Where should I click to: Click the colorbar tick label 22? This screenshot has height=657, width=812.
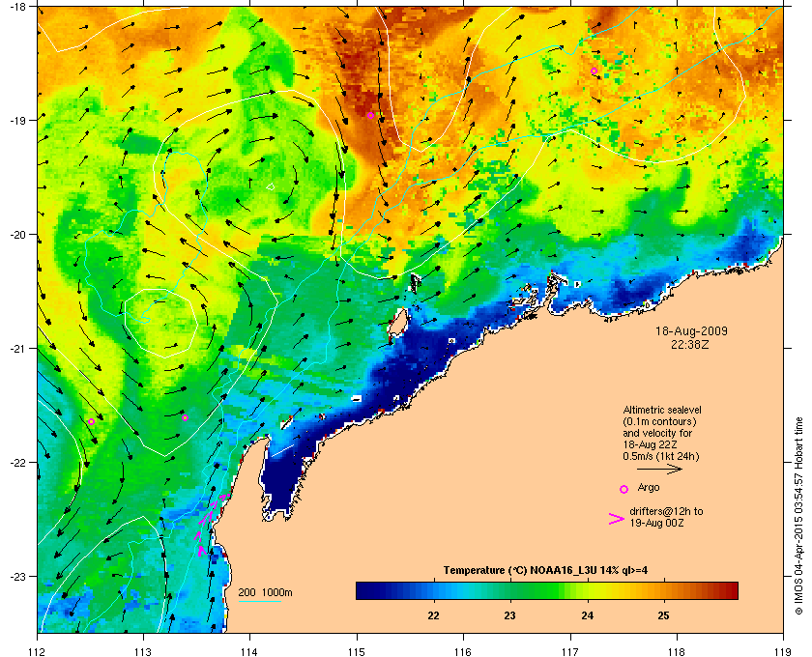click(x=433, y=615)
